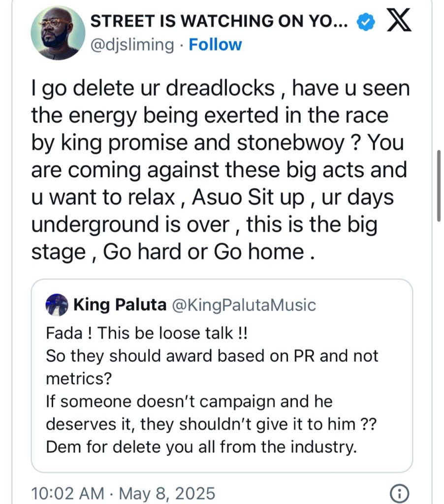Click the @KingPalutaMusic handle
The width and height of the screenshot is (444, 504).
click(244, 305)
